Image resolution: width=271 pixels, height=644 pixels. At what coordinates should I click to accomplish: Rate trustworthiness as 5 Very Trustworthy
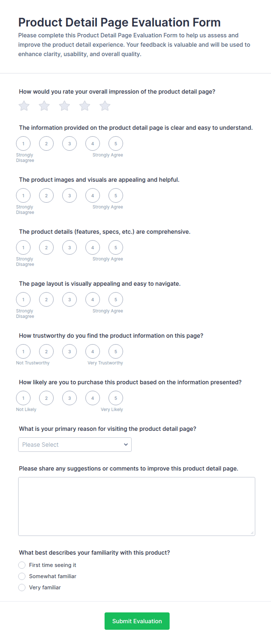(116, 351)
